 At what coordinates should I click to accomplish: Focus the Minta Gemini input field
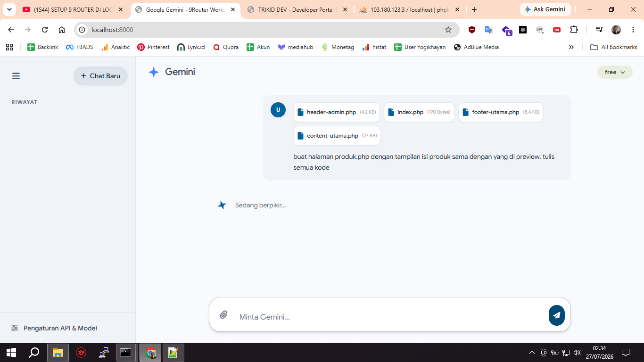390,317
